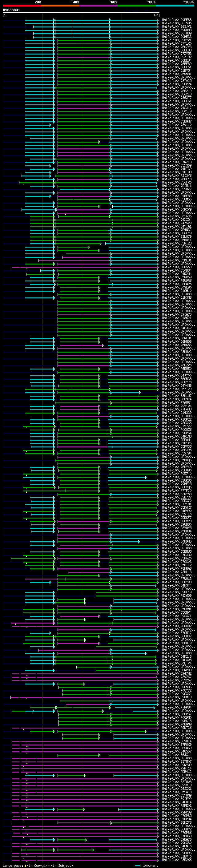Select the UniRef100_P18621 label
The image size is (197, 868).
coord(177,318)
